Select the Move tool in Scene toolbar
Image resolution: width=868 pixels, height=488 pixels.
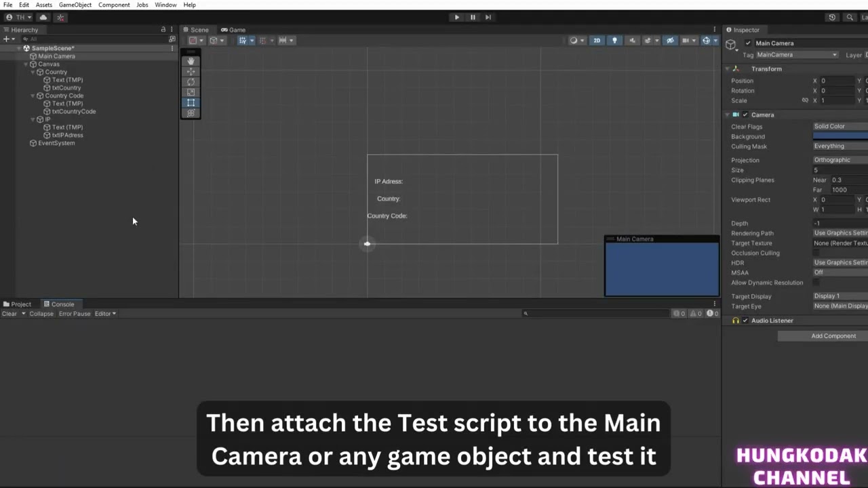click(191, 71)
